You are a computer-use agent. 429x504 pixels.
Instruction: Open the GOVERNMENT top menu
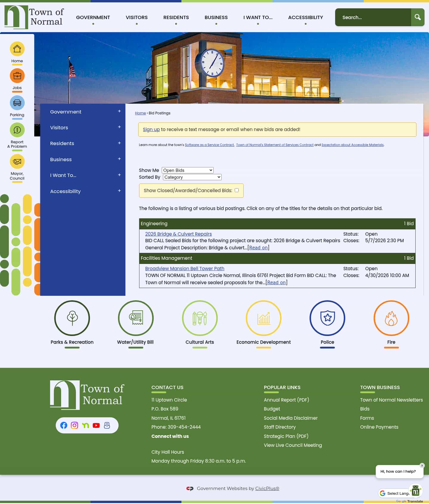[x=93, y=17]
